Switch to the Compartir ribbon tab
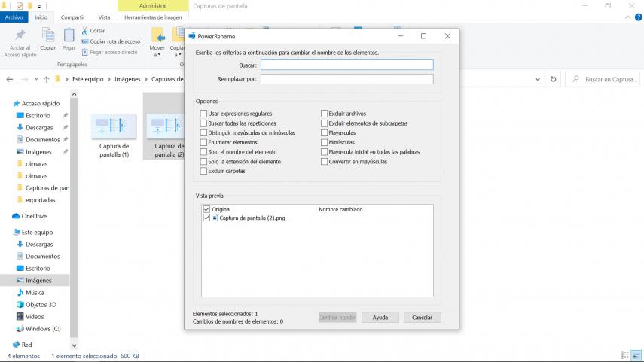 tap(73, 17)
